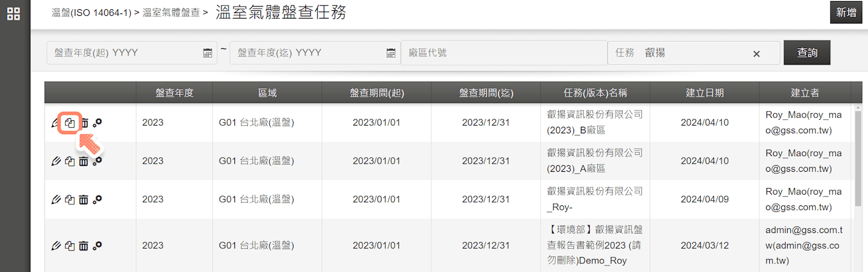
Task: Delete the (2023)_A廠區 task row
Action: [x=84, y=161]
